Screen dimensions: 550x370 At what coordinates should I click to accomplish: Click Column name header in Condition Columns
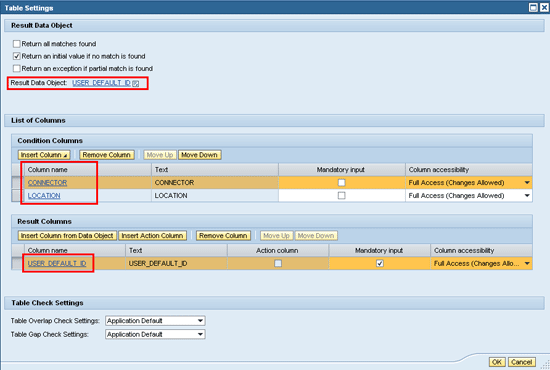pos(88,170)
